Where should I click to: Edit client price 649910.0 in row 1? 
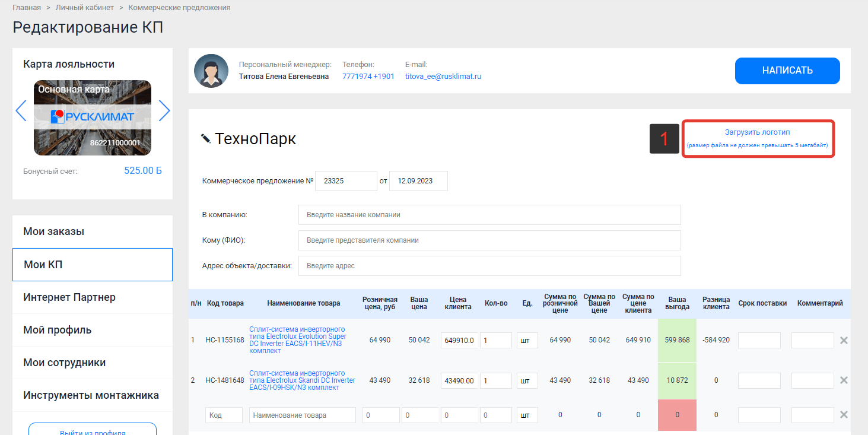[459, 341]
